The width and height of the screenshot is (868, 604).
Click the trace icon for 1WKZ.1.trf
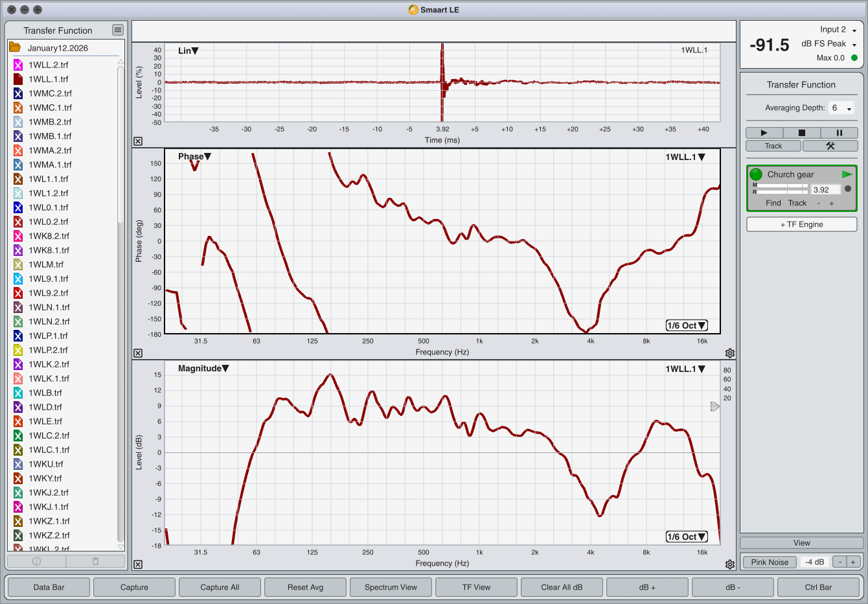pos(18,521)
